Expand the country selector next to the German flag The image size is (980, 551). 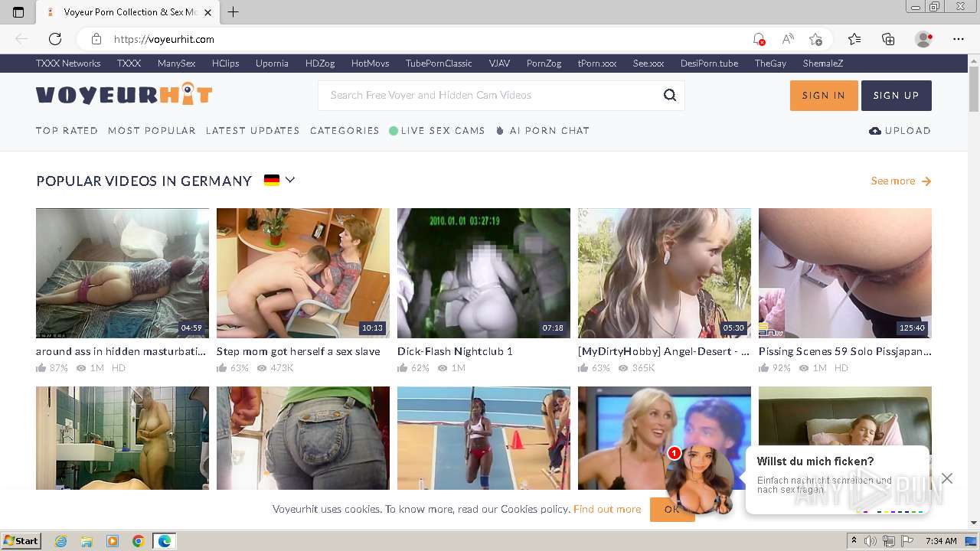point(289,180)
